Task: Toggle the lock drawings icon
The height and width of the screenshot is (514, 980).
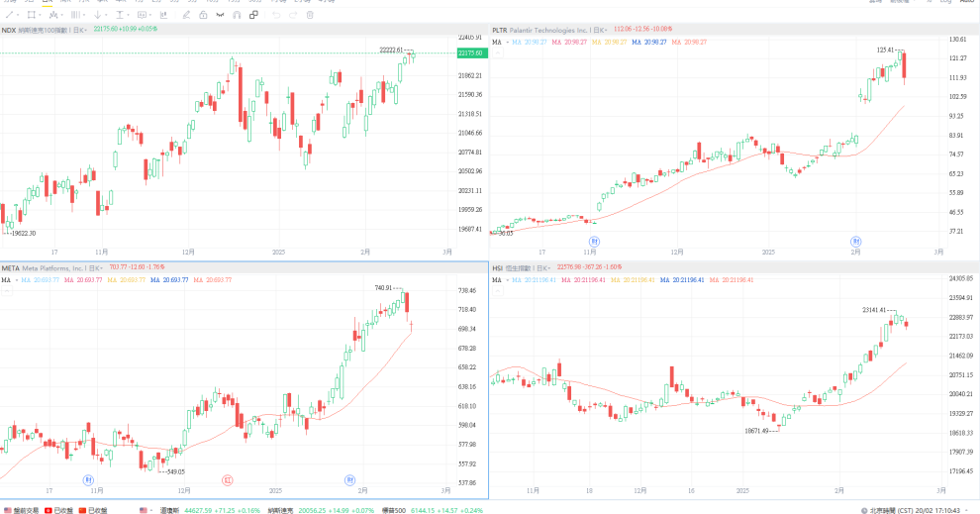Action: pos(203,15)
